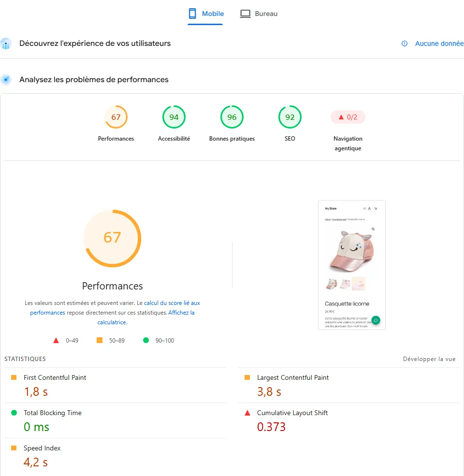Click the 50–89 legend text

[x=117, y=341]
